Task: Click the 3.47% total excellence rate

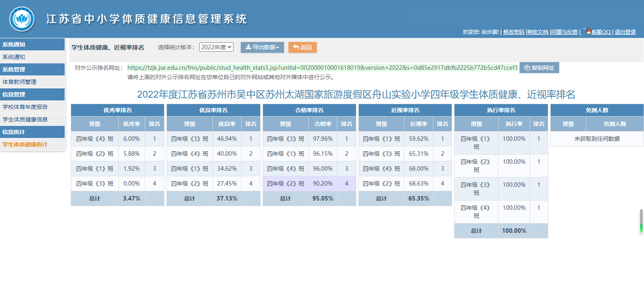Action: coord(132,198)
